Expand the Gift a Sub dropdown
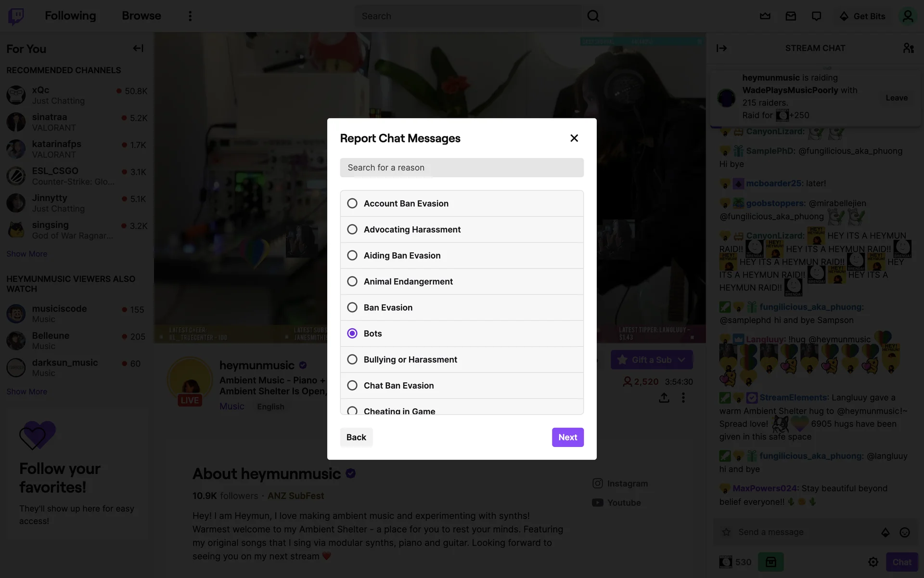The width and height of the screenshot is (924, 578). 681,360
